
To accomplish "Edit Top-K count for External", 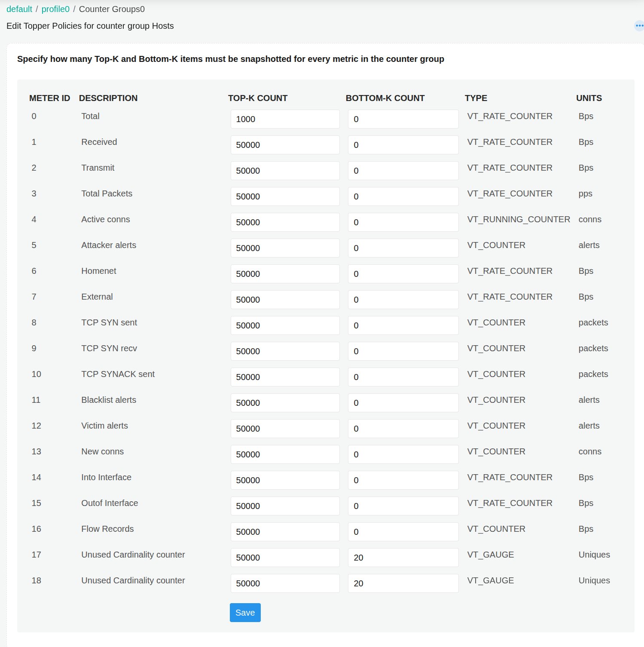I will tap(285, 300).
